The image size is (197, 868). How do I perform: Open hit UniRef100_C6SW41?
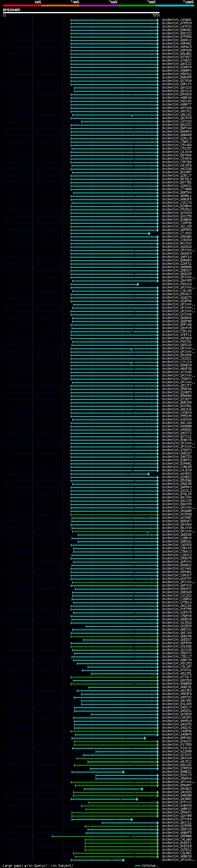(x=177, y=20)
